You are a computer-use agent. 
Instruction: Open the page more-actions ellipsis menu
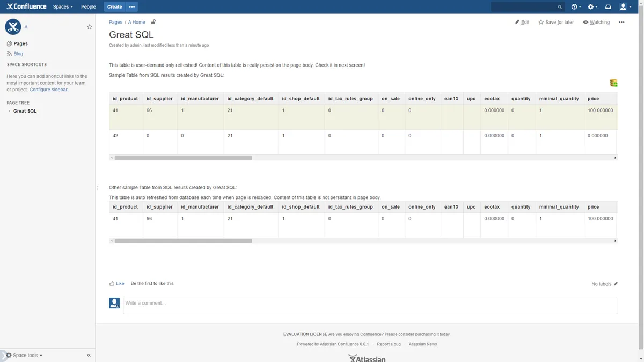(x=621, y=22)
